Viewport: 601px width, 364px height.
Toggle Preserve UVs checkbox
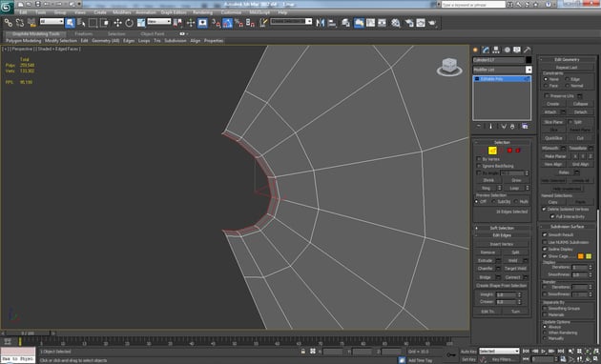pos(547,95)
